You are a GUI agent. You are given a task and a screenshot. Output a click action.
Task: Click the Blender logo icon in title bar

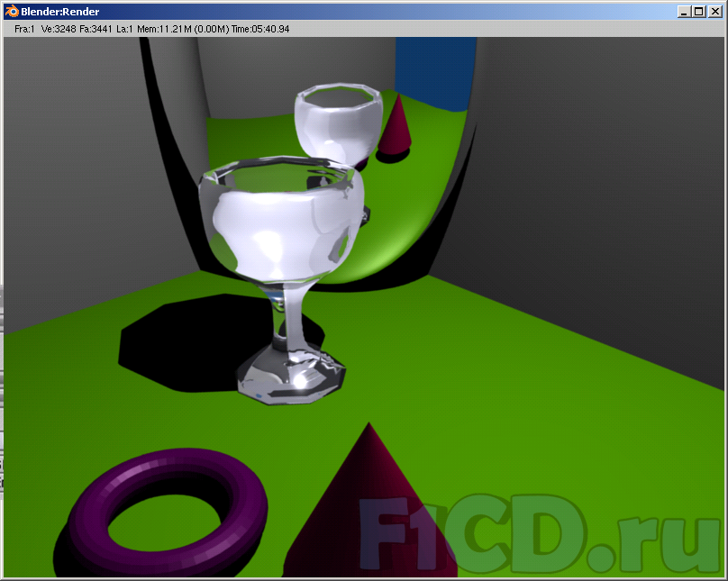[12, 12]
